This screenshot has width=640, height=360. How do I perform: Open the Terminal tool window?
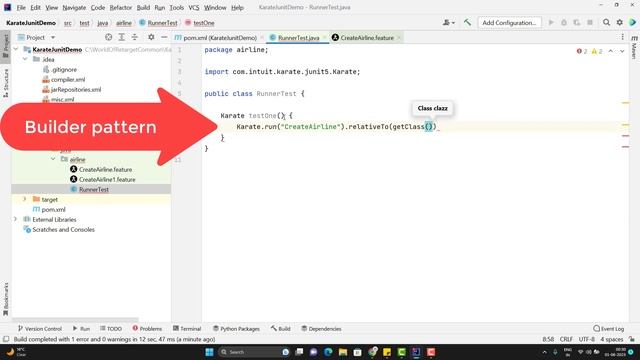(187, 329)
